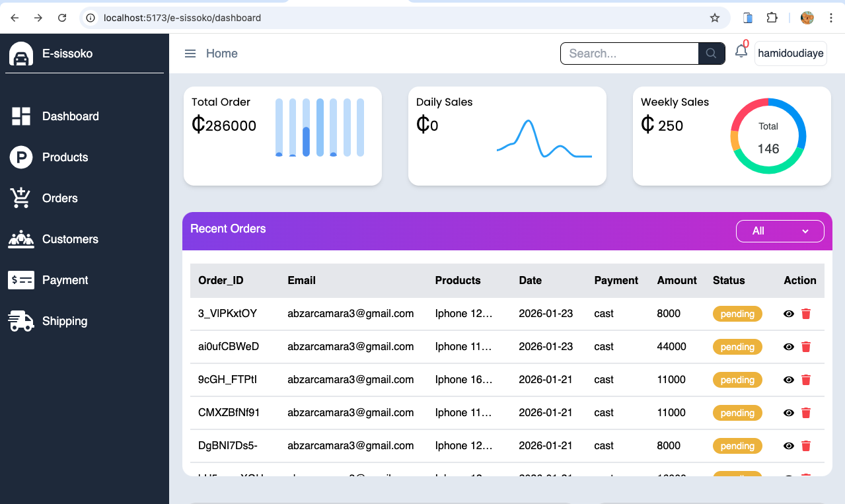Image resolution: width=845 pixels, height=504 pixels.
Task: Open the Chrome three-dot menu
Action: 830,18
